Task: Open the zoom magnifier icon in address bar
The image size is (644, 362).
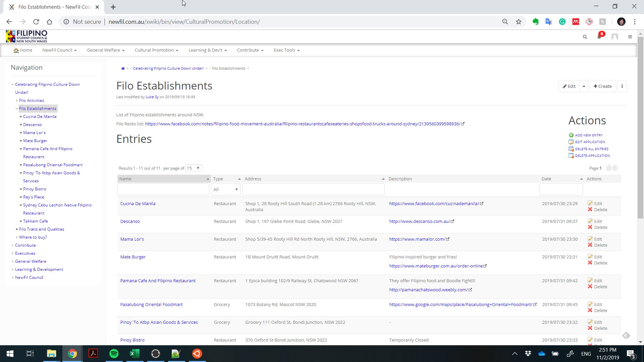Action: pyautogui.click(x=505, y=22)
